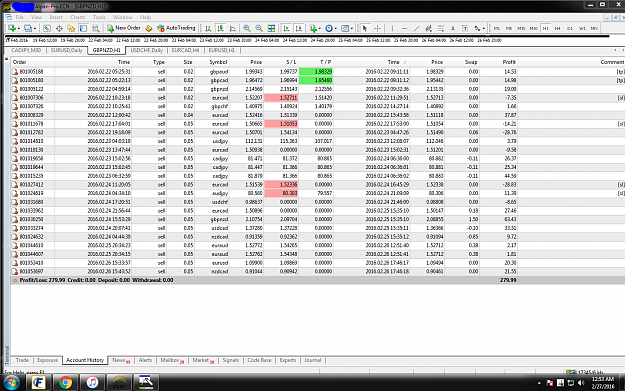
Task: Open the Insert menu
Action: pyautogui.click(x=56, y=17)
